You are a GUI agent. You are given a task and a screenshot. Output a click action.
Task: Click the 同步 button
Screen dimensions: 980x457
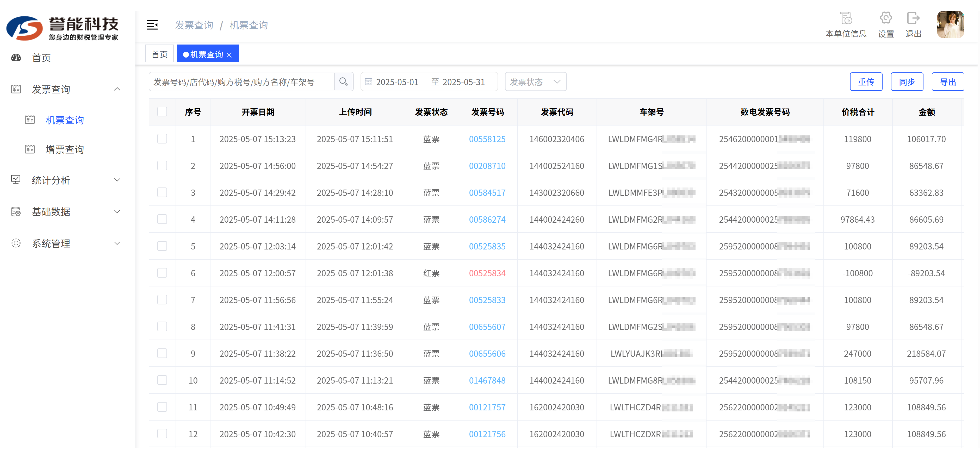(x=907, y=82)
